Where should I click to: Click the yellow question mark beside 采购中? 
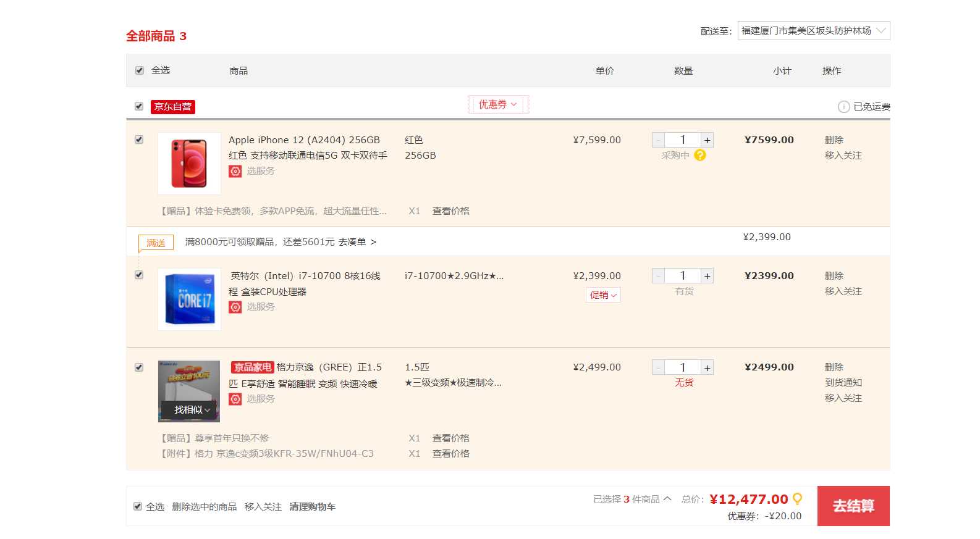700,155
